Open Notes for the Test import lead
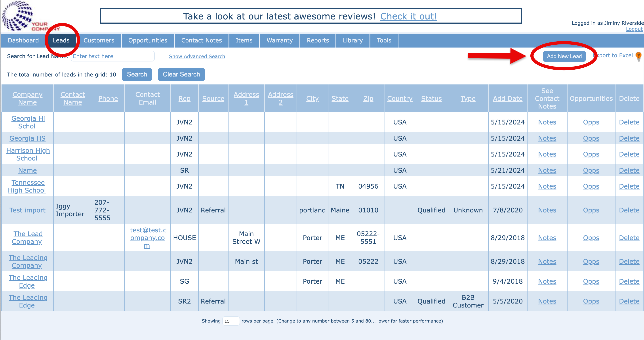644x340 pixels. 547,210
